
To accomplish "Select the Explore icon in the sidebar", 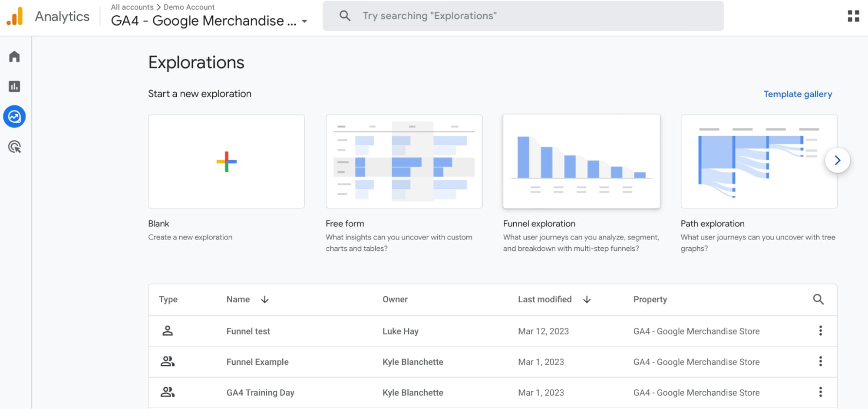I will 14,117.
